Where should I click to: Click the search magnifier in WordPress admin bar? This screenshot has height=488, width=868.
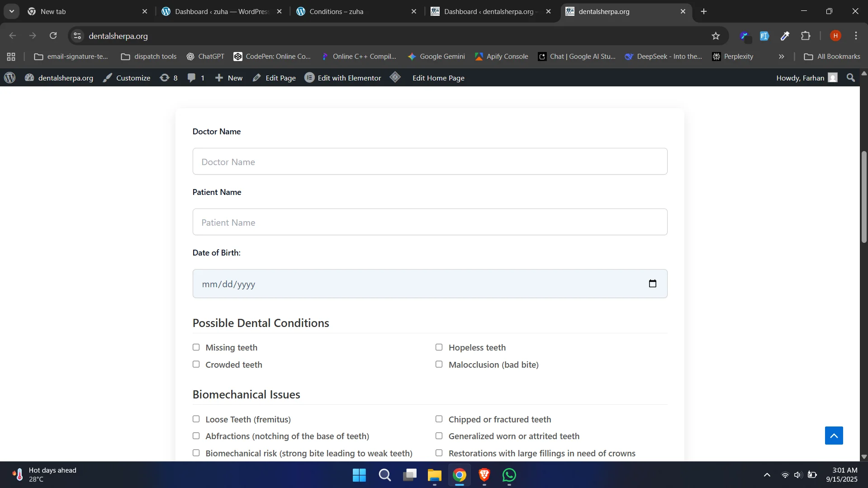(850, 78)
